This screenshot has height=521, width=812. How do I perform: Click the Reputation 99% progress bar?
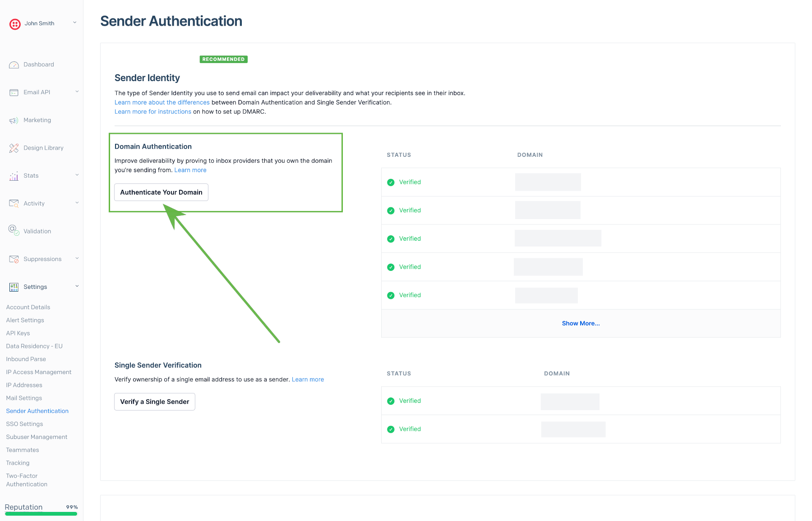[x=41, y=514]
